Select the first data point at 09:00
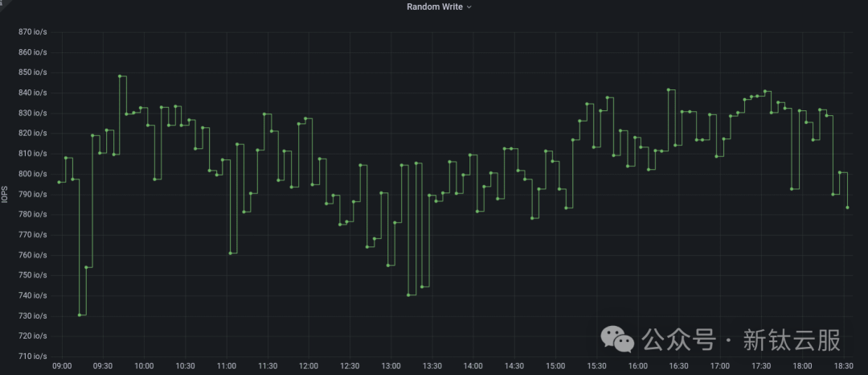This screenshot has height=375, width=868. [x=59, y=182]
